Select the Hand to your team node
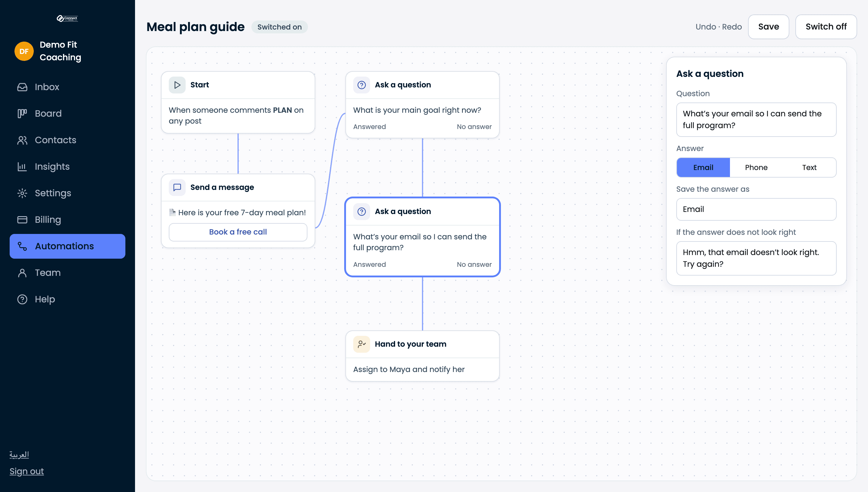Viewport: 868px width, 492px height. (422, 356)
